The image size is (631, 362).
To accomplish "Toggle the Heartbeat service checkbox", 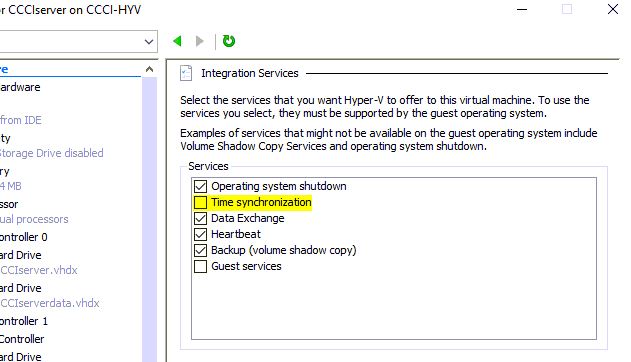I will [x=200, y=234].
